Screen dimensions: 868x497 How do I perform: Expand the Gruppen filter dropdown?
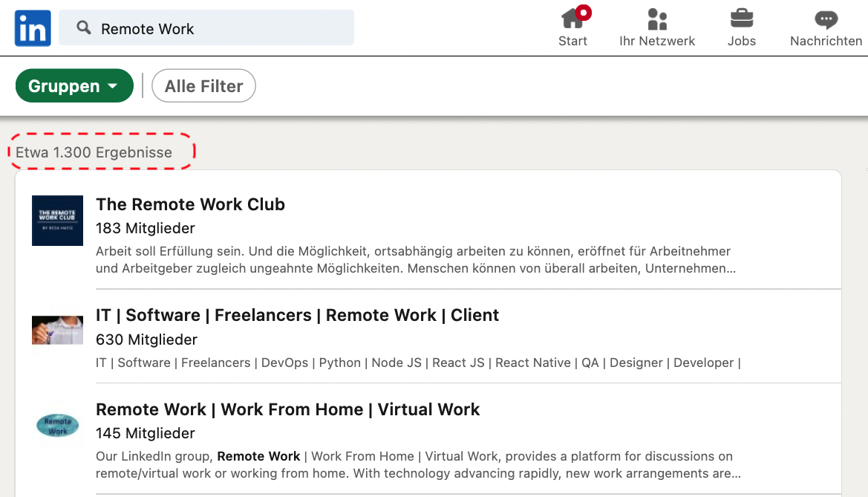pos(74,86)
